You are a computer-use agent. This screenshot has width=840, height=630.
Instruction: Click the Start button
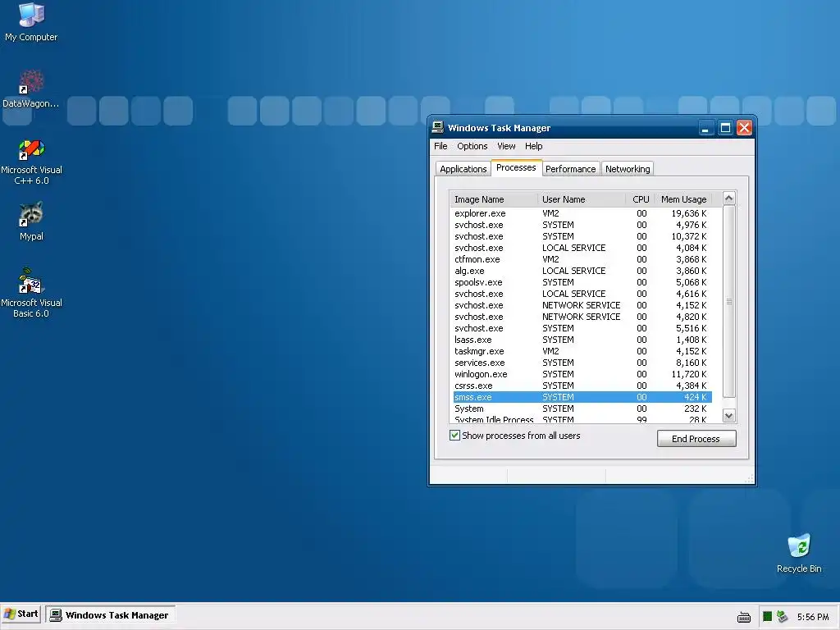pos(21,614)
